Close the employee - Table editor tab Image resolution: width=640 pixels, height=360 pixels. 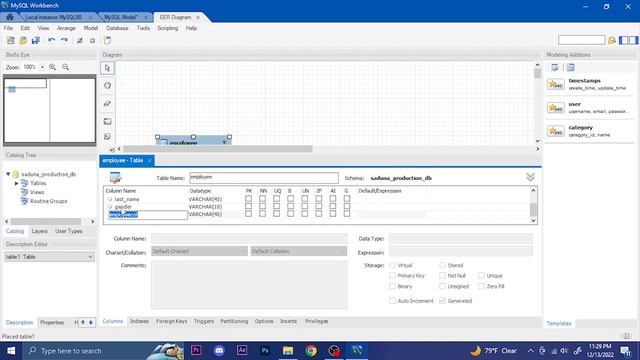coord(149,160)
